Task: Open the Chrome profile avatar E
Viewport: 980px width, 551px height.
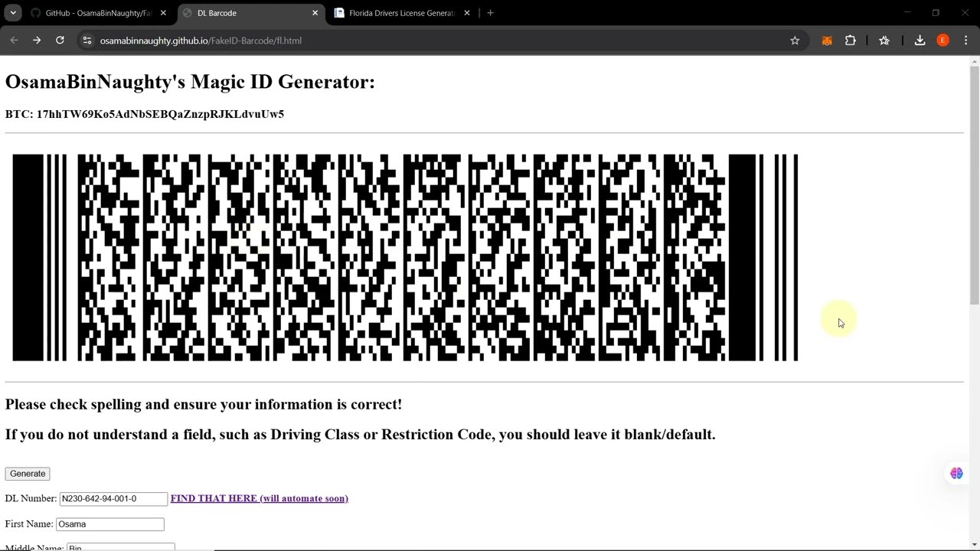Action: pyautogui.click(x=943, y=41)
